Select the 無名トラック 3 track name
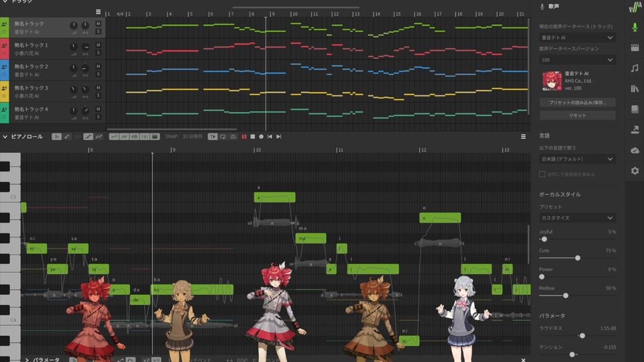 tap(32, 88)
